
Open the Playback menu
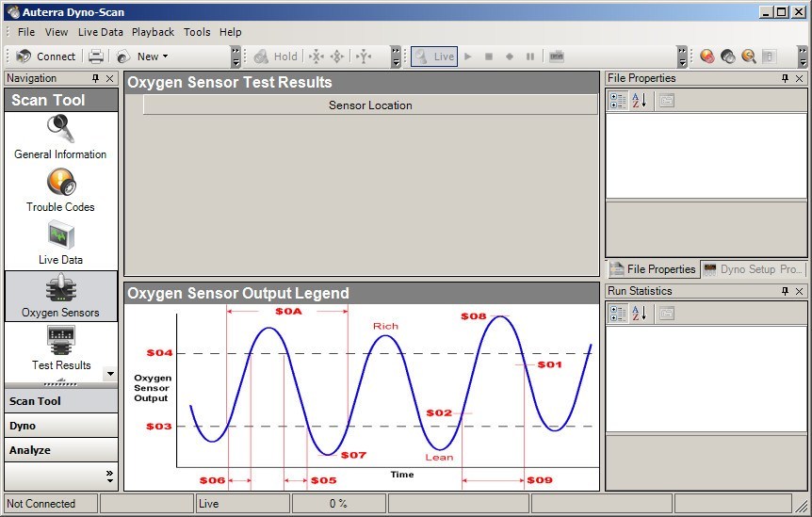(x=153, y=32)
